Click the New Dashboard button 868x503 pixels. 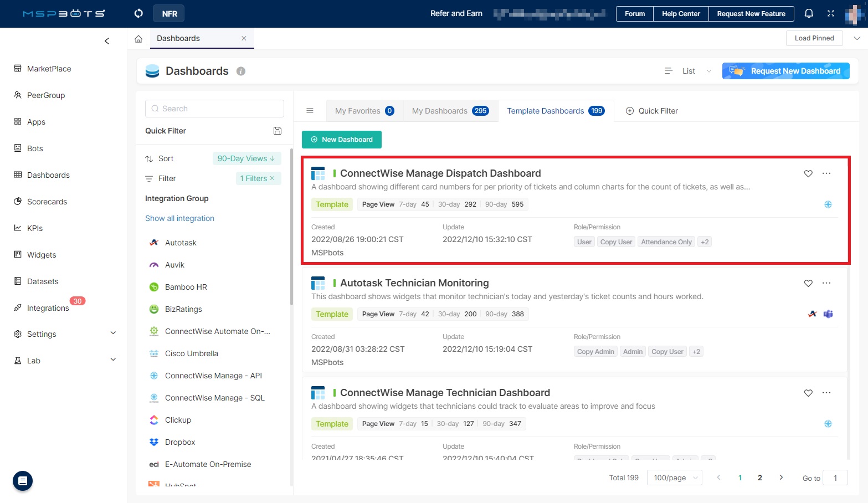[342, 140]
